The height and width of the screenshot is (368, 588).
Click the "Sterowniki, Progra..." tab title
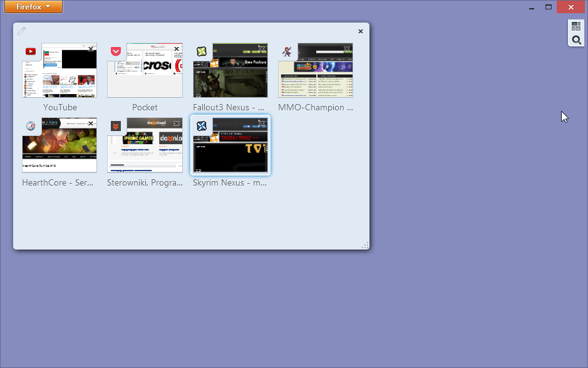[x=145, y=183]
